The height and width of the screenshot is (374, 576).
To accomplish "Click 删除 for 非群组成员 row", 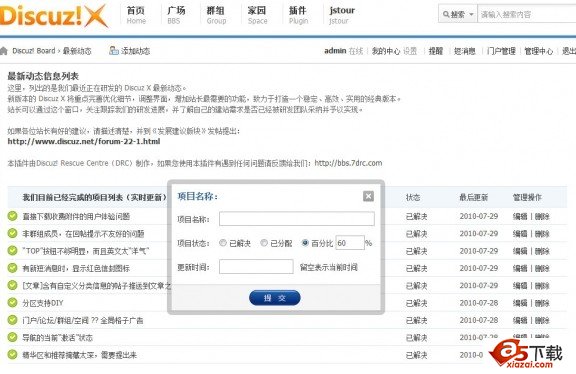I will point(542,234).
